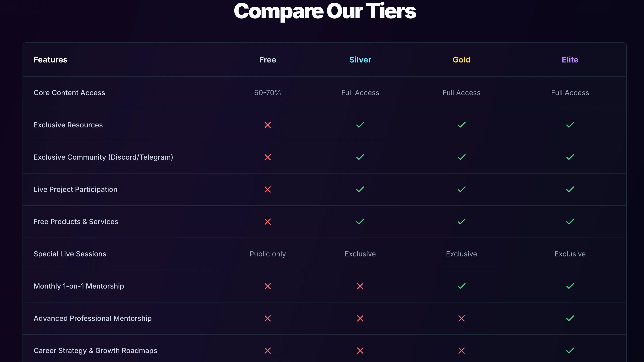Click Silver checkmark for Exclusive Community row
Screen dimensions: 644x362
point(360,157)
